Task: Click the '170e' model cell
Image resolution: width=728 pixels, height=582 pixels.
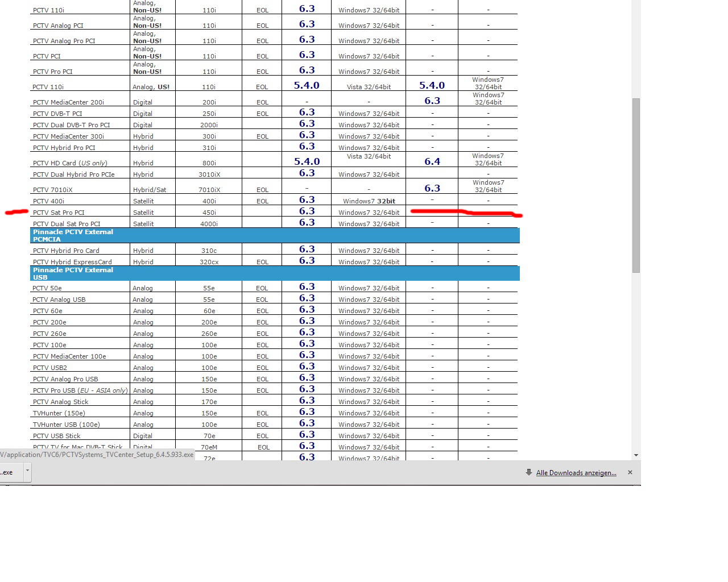Action: coord(209,402)
